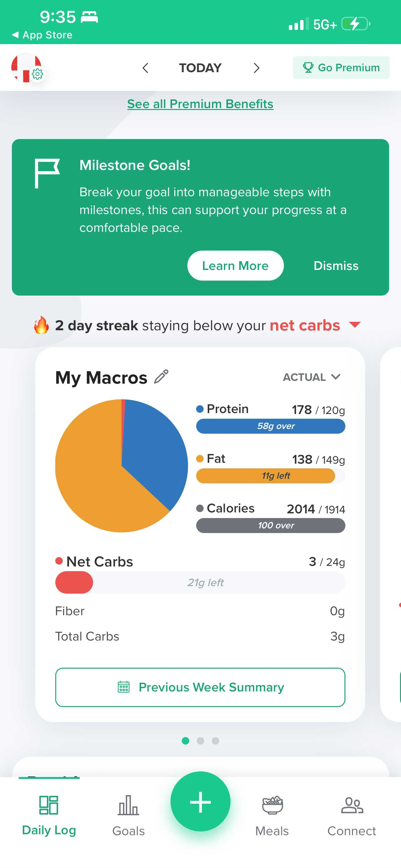Screen dimensions: 401x868
Task: Click the Learn More button
Action: [x=235, y=266]
